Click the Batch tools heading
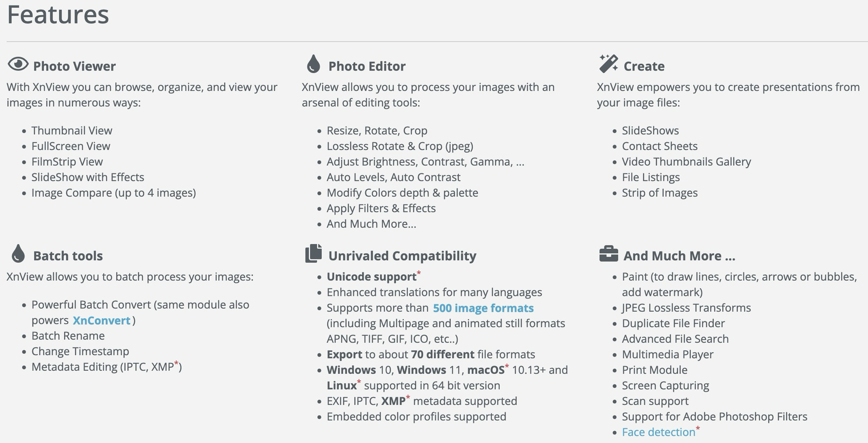Image resolution: width=868 pixels, height=443 pixels. (68, 256)
